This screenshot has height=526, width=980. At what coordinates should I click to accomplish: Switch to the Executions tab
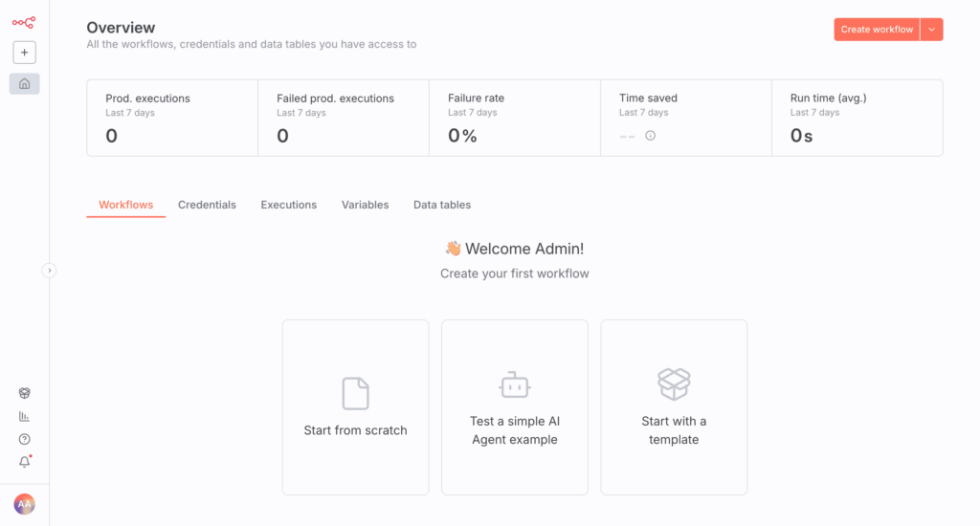pyautogui.click(x=288, y=205)
